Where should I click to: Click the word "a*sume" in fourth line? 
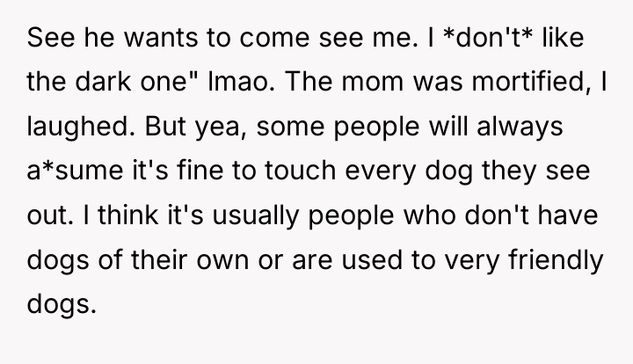click(x=75, y=170)
